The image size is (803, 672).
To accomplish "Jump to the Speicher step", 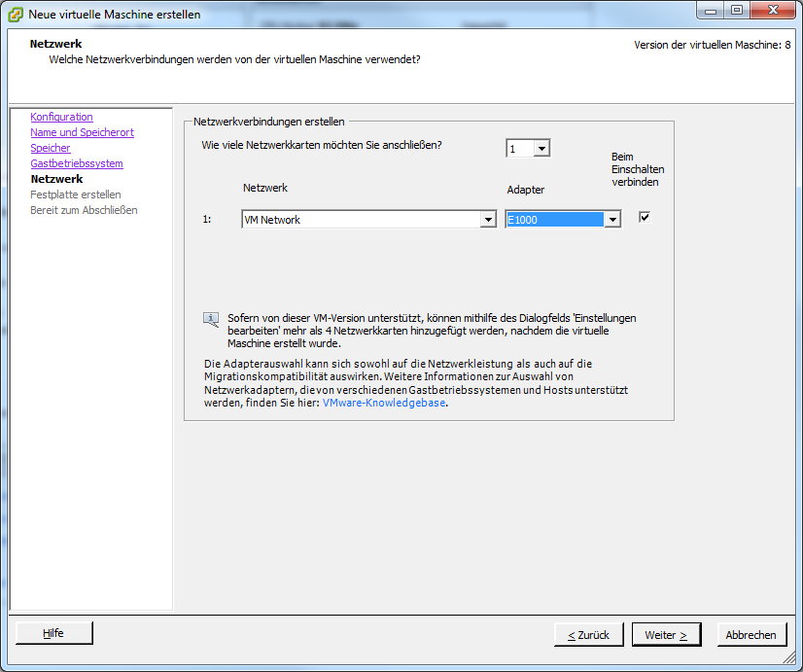I will click(50, 148).
